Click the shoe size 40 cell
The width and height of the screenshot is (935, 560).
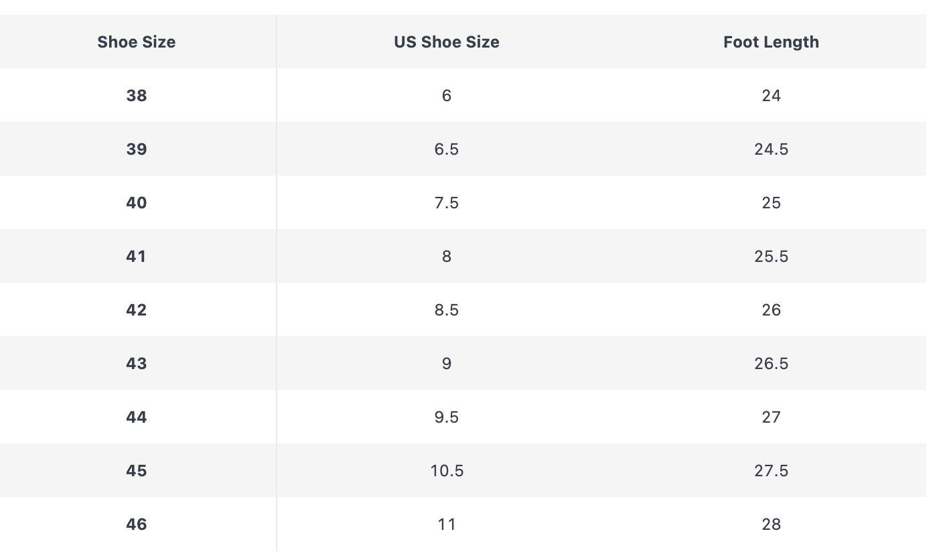[137, 202]
